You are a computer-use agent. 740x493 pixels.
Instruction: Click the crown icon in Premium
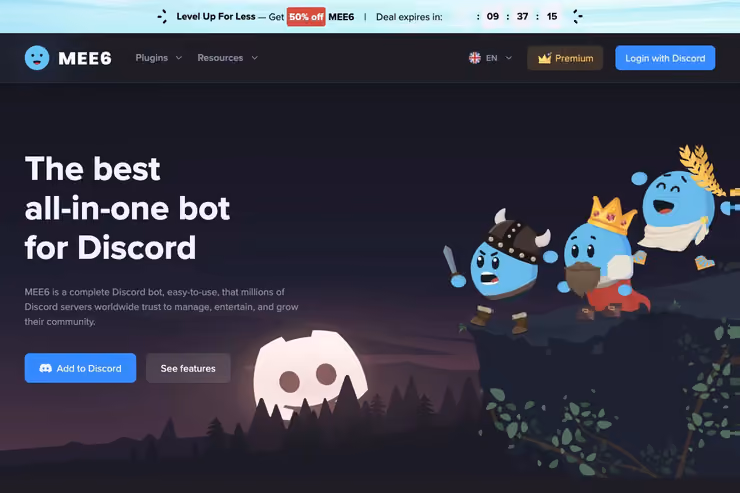click(545, 58)
